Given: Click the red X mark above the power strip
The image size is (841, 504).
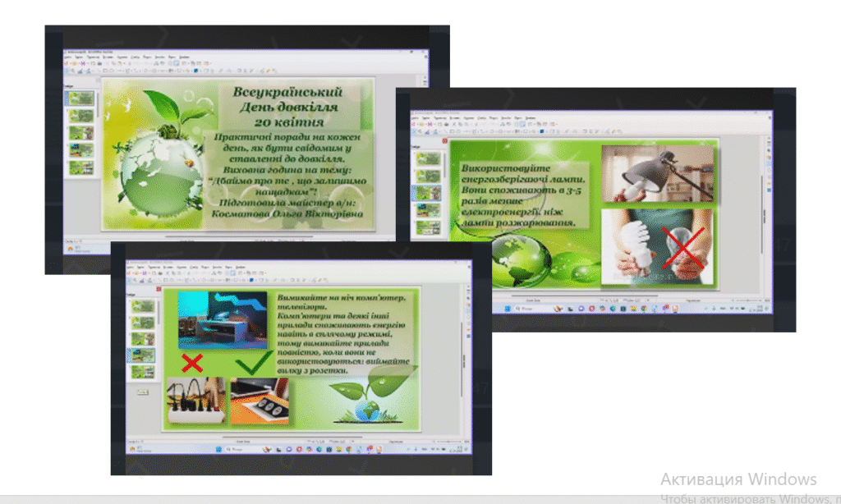Looking at the screenshot, I should tap(192, 363).
